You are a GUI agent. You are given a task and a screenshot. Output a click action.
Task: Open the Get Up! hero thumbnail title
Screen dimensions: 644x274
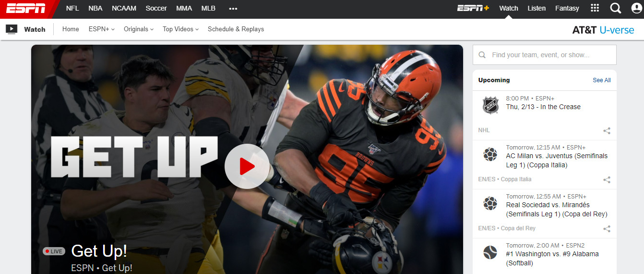coord(99,251)
